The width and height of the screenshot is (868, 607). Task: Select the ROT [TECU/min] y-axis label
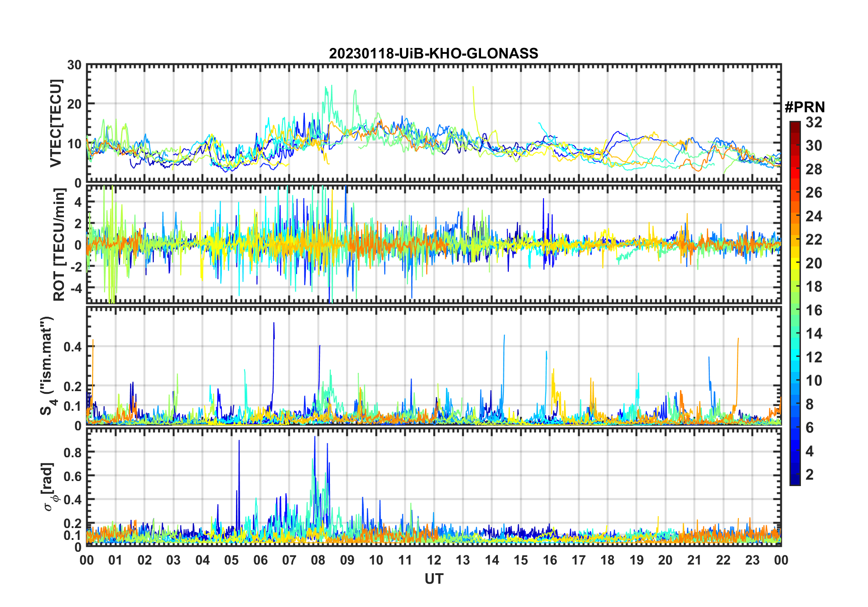pyautogui.click(x=59, y=245)
